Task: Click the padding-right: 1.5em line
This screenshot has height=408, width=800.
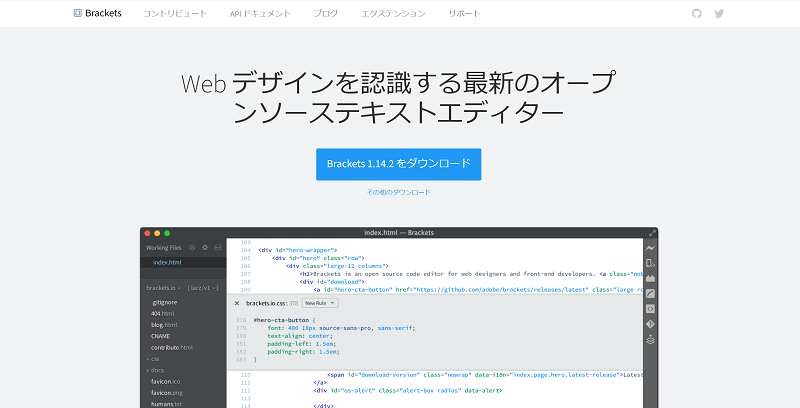Action: 304,351
